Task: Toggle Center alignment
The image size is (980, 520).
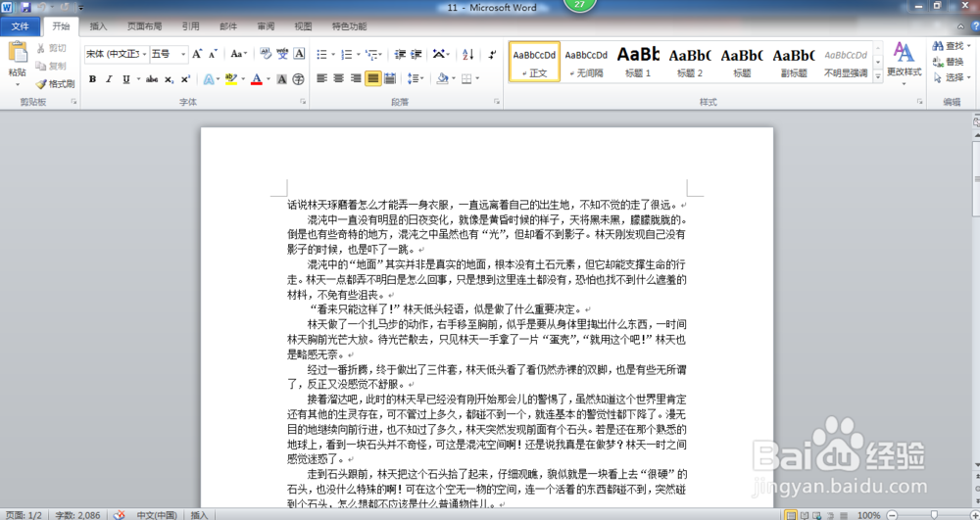Action: click(339, 78)
